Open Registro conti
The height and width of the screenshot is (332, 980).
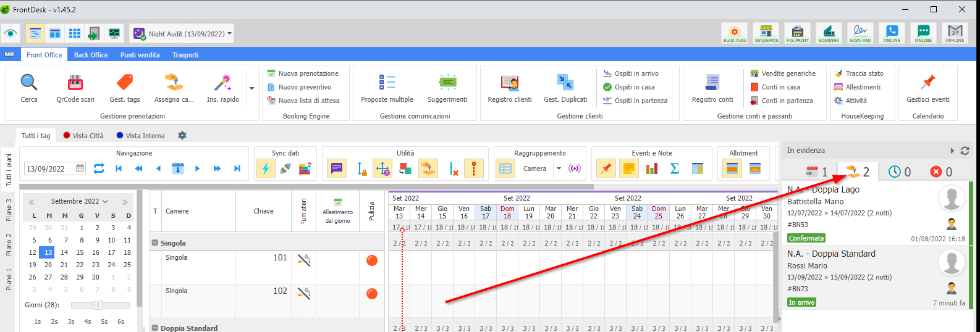(x=712, y=88)
